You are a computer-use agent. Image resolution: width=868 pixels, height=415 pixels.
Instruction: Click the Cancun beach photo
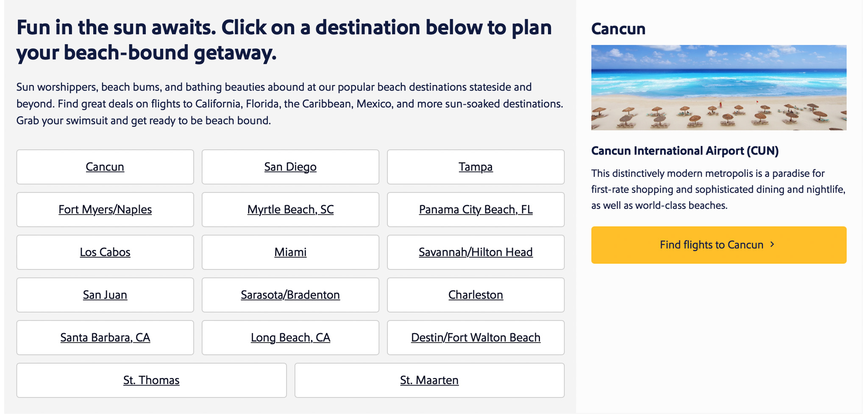click(718, 87)
